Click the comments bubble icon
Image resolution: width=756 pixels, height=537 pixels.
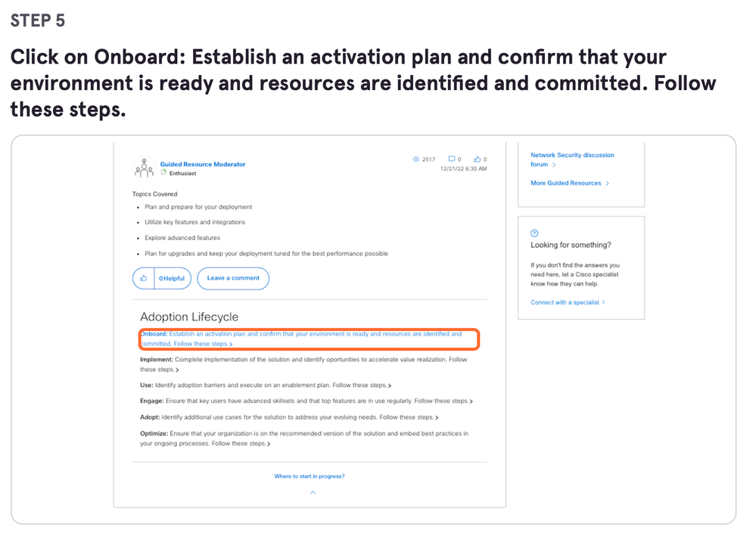point(451,159)
